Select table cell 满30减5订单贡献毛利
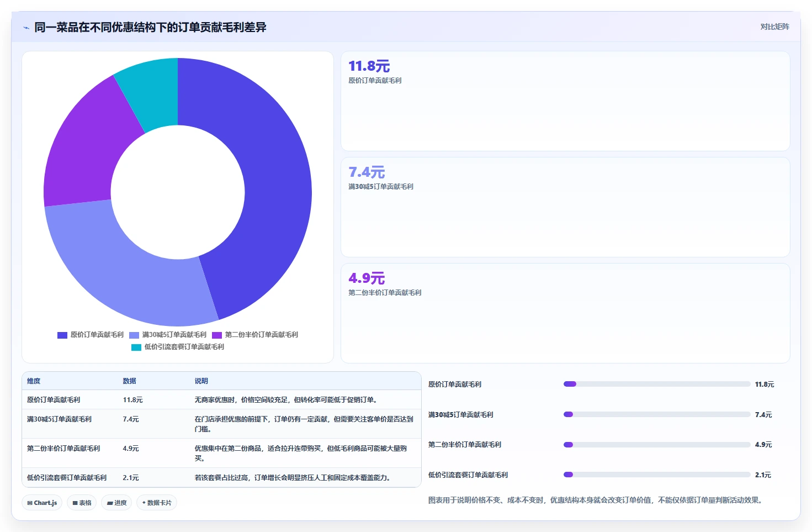 click(x=59, y=419)
